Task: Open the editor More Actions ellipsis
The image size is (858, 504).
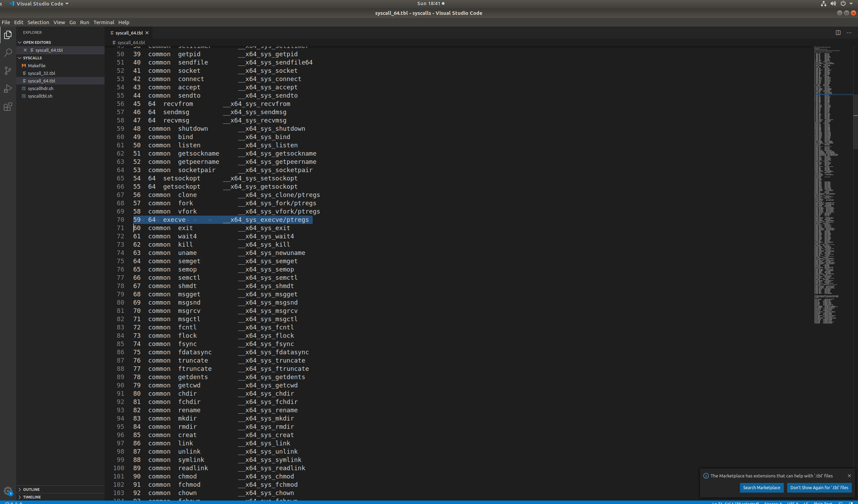Action: [849, 32]
